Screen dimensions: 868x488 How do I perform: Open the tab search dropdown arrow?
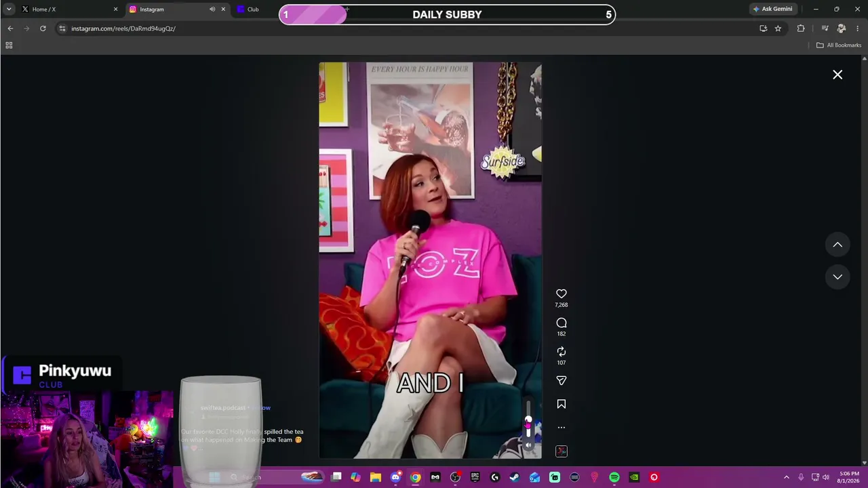pyautogui.click(x=9, y=9)
